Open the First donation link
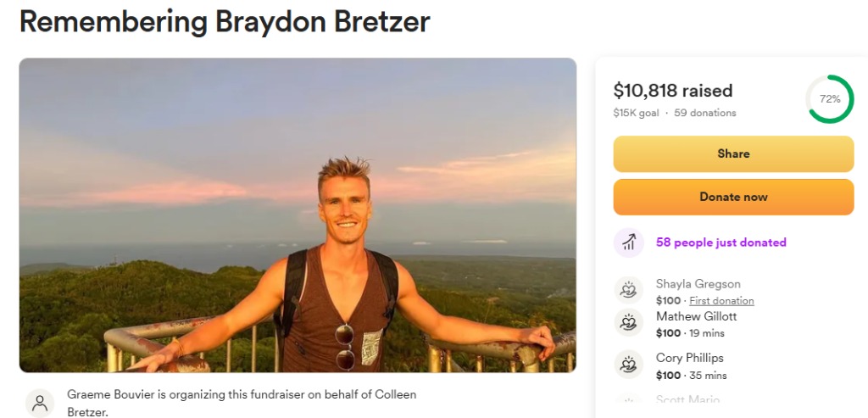868x418 pixels. (x=721, y=301)
